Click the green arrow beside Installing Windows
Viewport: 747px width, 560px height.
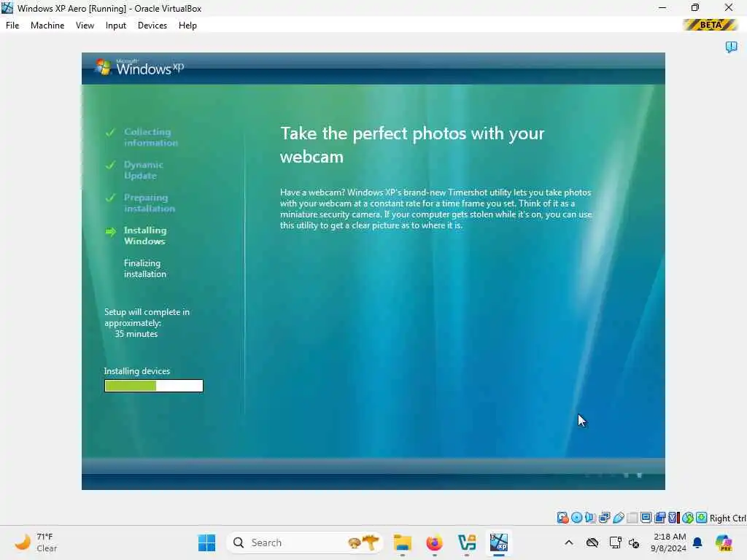(111, 232)
